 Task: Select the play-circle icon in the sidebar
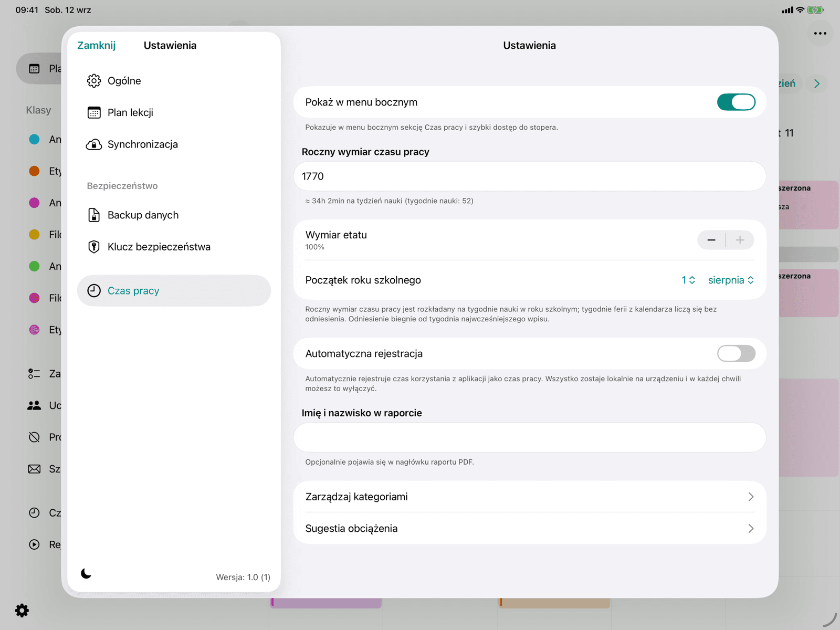point(34,544)
